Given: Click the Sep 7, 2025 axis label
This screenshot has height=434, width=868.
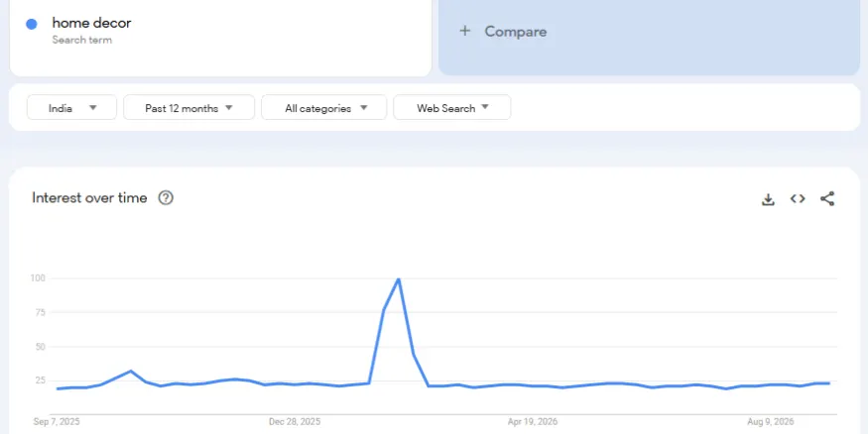Looking at the screenshot, I should tap(57, 422).
